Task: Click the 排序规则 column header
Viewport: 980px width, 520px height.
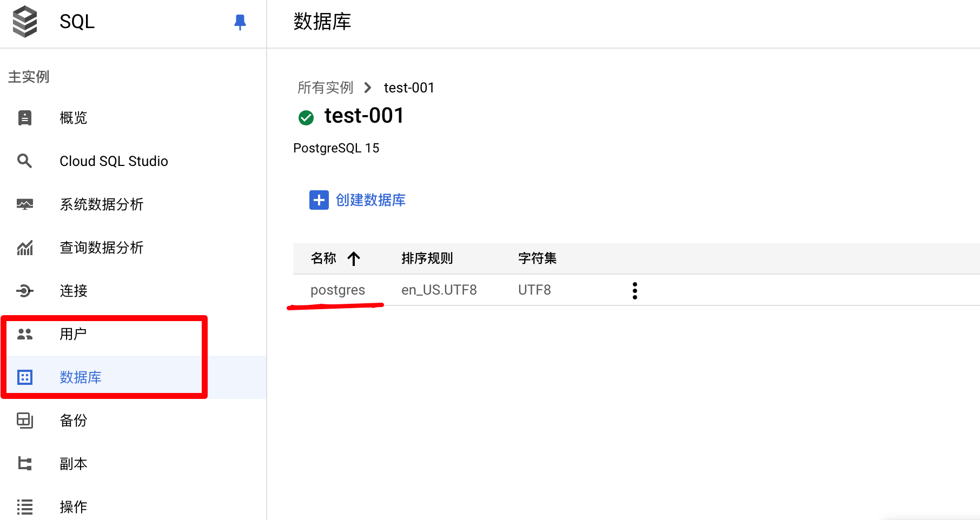Action: [x=427, y=258]
